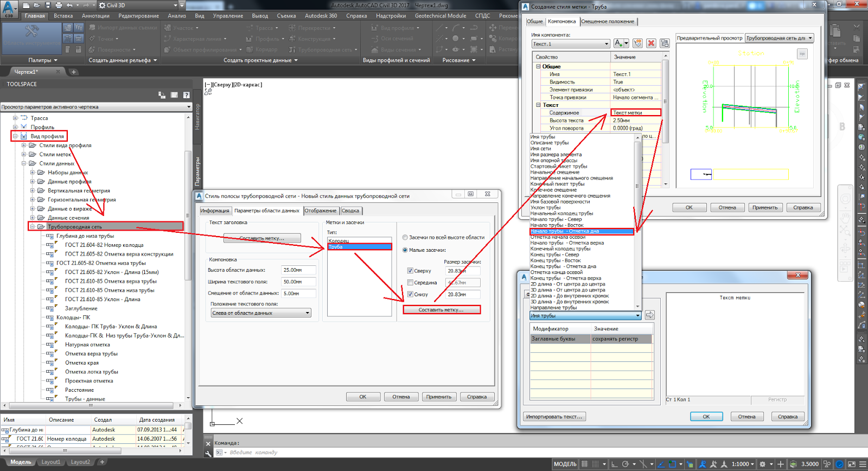Click the Undo arrow in quick access toolbar
This screenshot has width=868, height=471.
coord(69,5)
